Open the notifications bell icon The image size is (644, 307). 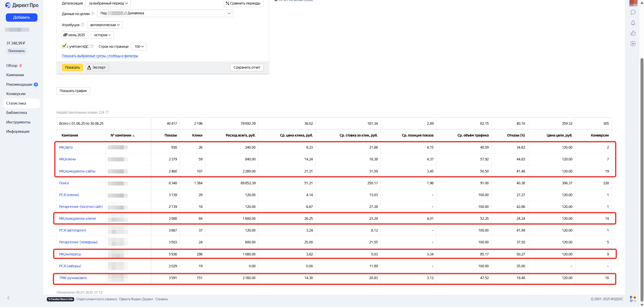[x=633, y=23]
